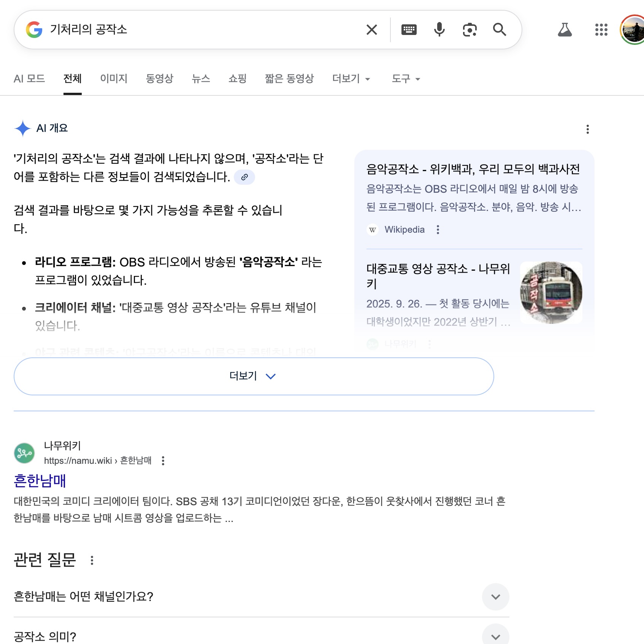Expand the 공작소 의미? question
The image size is (644, 644).
coord(495,636)
